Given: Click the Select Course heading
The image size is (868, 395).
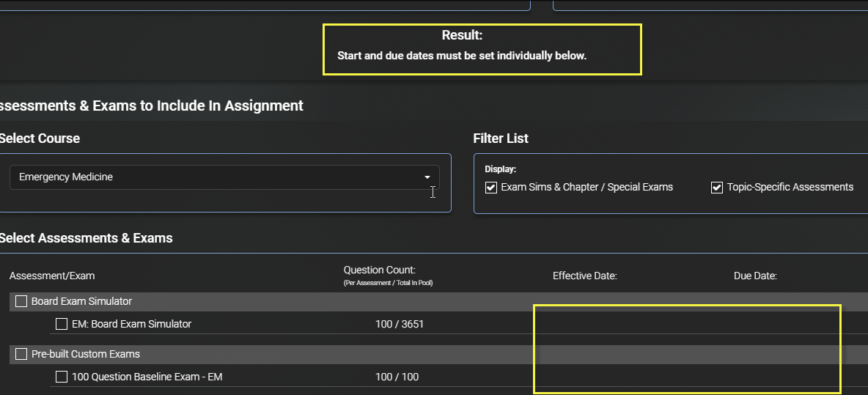Looking at the screenshot, I should coord(40,139).
